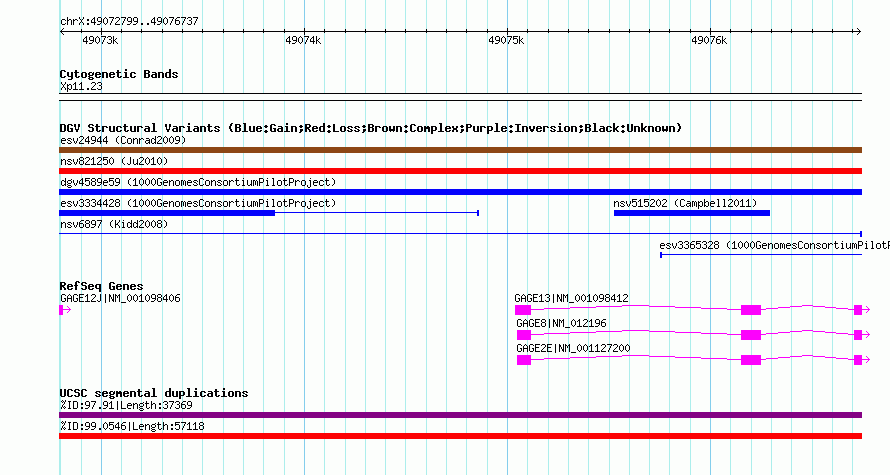Click the GAGE13|NM_001098412 gene label
The image size is (890, 475).
click(572, 299)
